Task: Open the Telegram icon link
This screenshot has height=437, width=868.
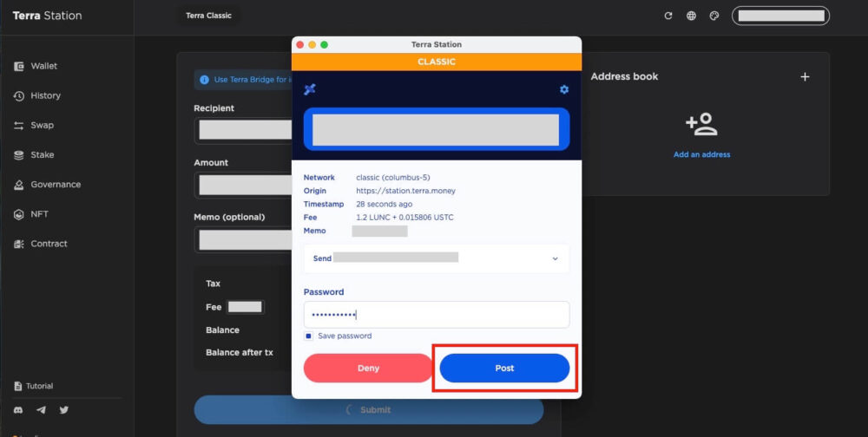Action: [41, 410]
